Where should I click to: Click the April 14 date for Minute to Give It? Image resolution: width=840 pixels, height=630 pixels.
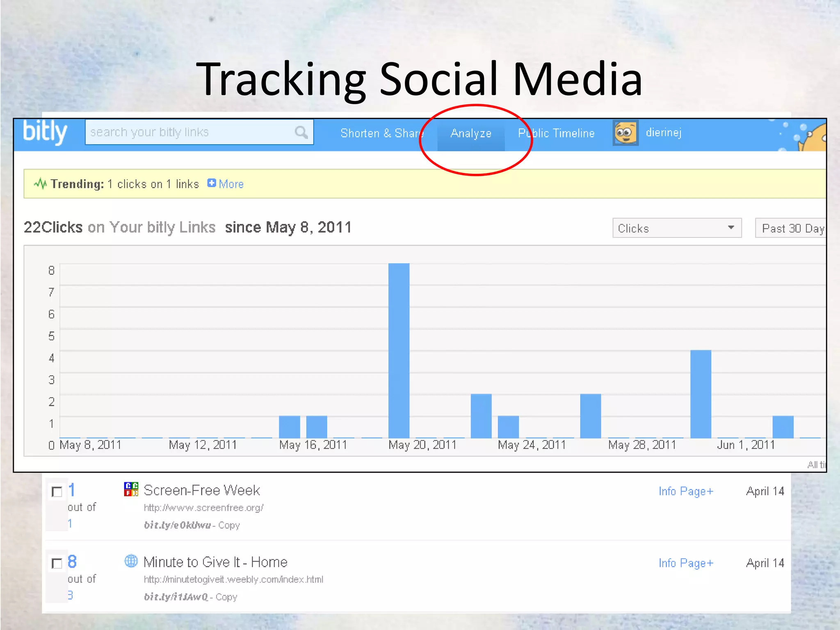pos(765,563)
